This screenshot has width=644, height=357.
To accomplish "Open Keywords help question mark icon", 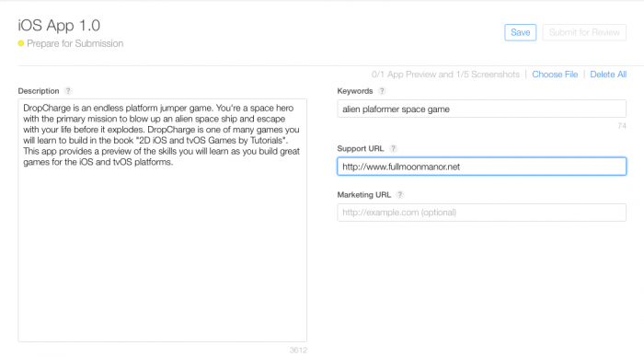I will [382, 91].
